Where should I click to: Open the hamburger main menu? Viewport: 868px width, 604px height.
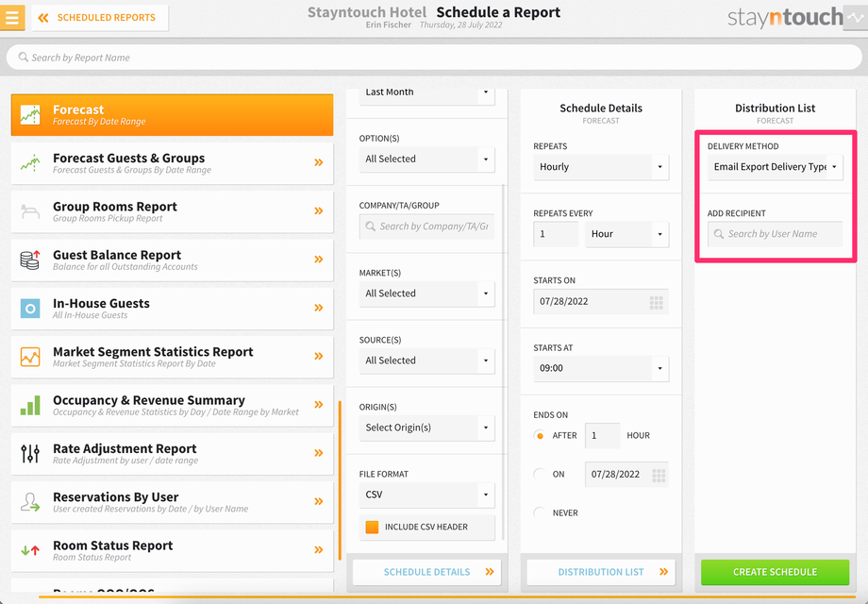click(x=12, y=17)
